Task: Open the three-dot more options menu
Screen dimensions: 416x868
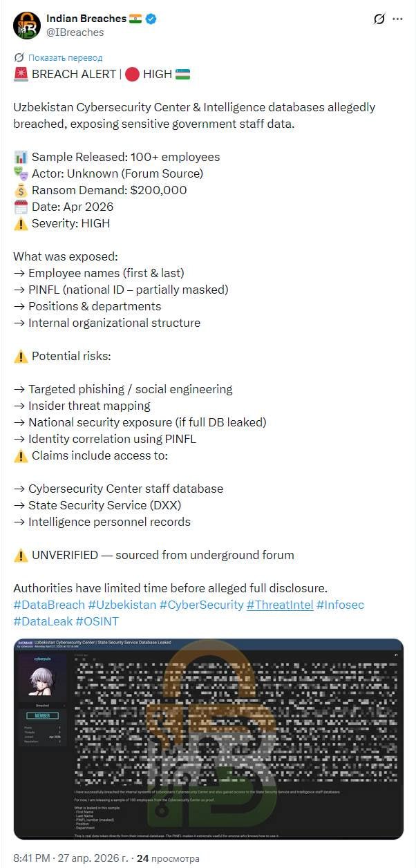Action: click(397, 19)
